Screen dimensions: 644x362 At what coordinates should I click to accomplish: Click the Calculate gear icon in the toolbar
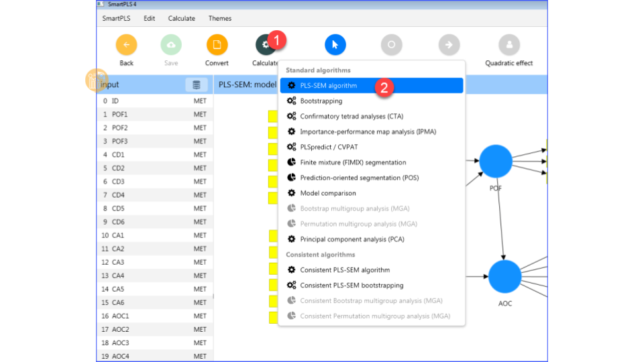(x=266, y=45)
